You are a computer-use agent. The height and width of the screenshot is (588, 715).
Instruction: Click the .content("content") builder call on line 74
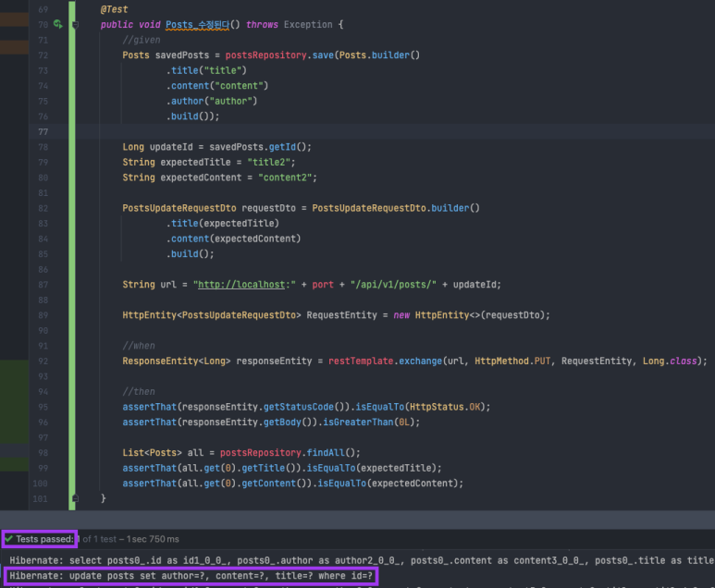coord(217,86)
